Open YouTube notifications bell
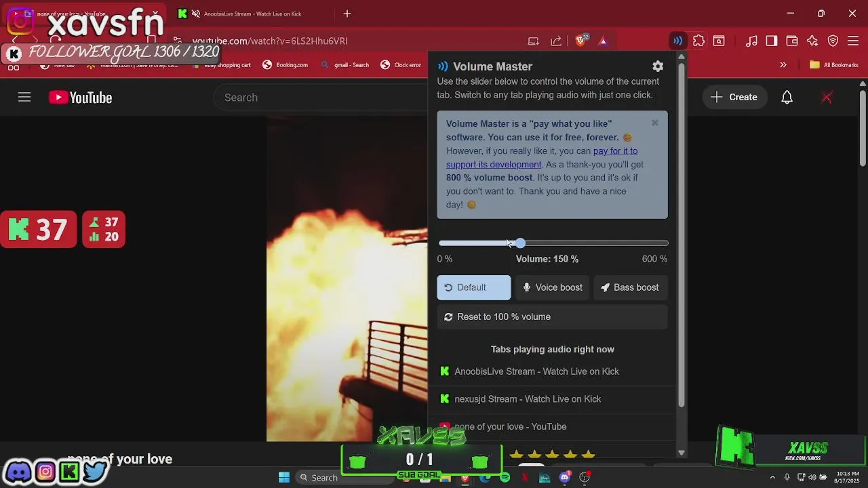 click(x=787, y=98)
